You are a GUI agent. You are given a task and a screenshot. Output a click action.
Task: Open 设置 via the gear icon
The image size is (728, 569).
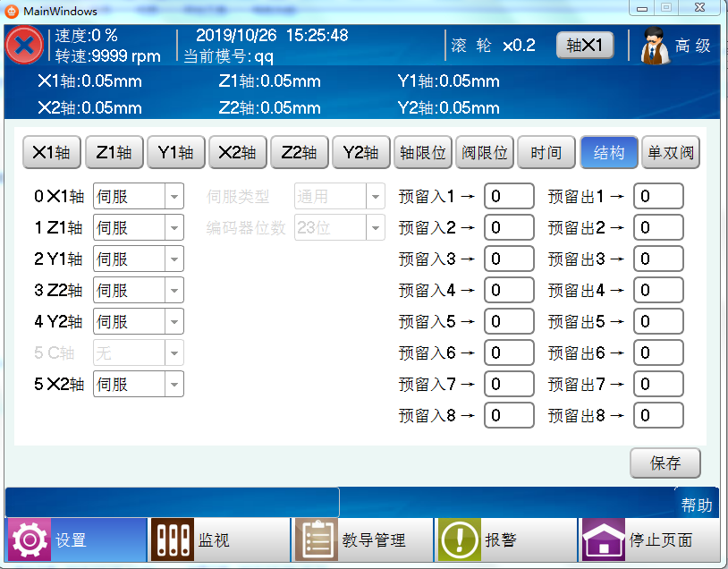coord(29,540)
